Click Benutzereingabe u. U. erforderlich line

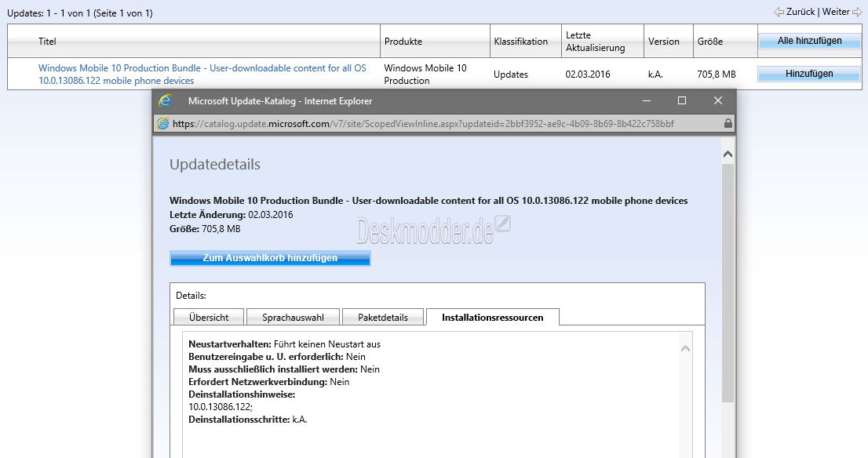(x=277, y=357)
